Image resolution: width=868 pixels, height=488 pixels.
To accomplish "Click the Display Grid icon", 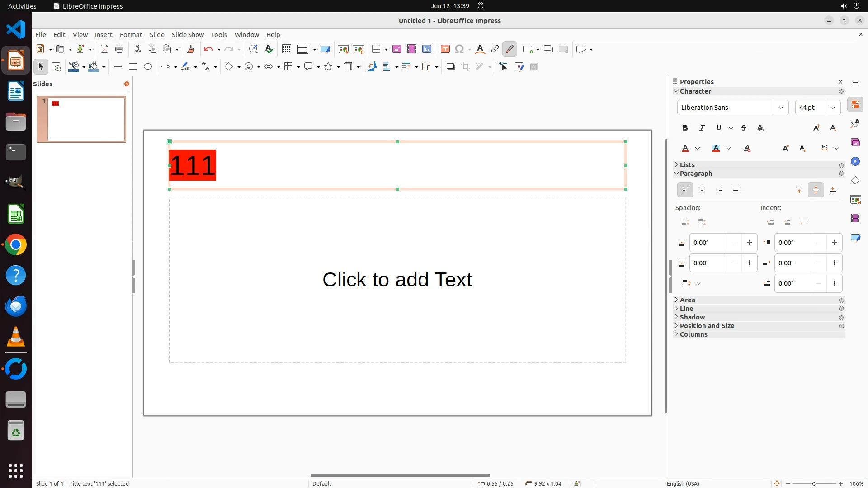I will (287, 49).
